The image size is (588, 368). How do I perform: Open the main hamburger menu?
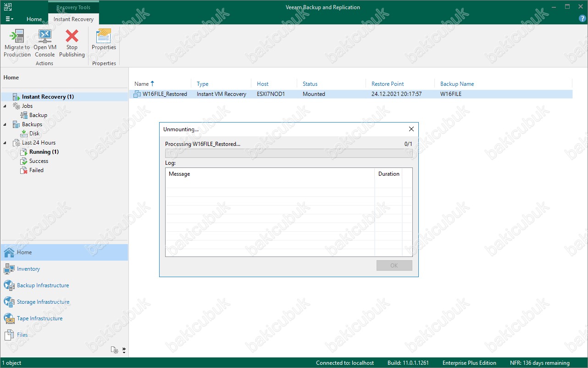(9, 19)
